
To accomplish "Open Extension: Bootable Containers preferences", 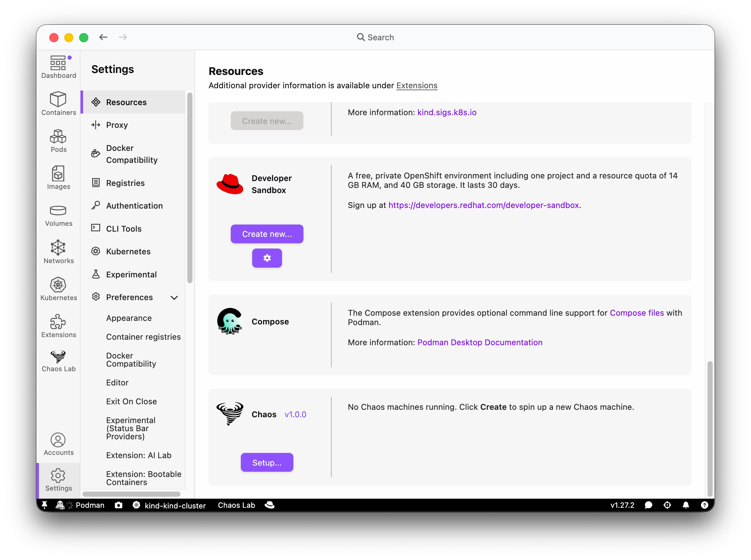I will (144, 478).
